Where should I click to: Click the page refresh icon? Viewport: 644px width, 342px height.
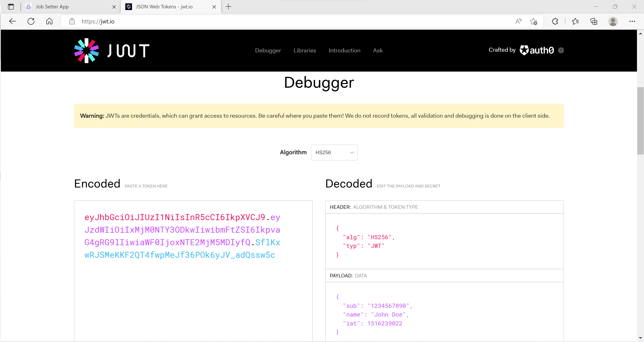(x=31, y=21)
